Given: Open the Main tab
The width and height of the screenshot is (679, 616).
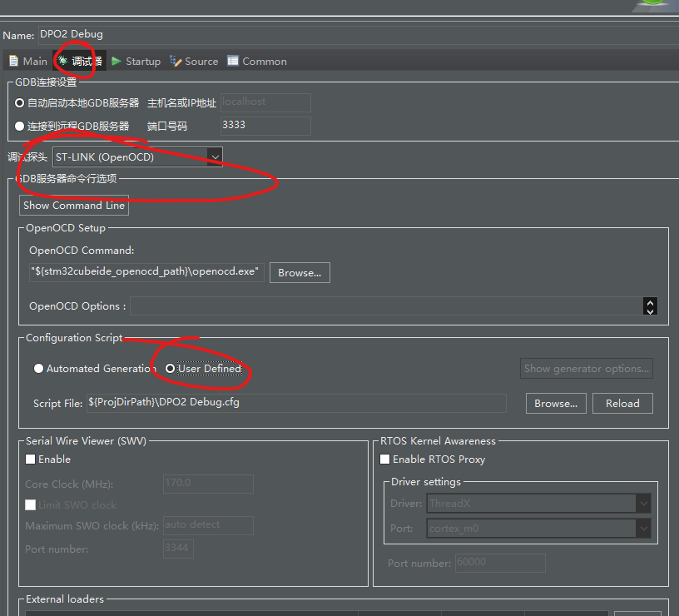Looking at the screenshot, I should click(x=28, y=61).
